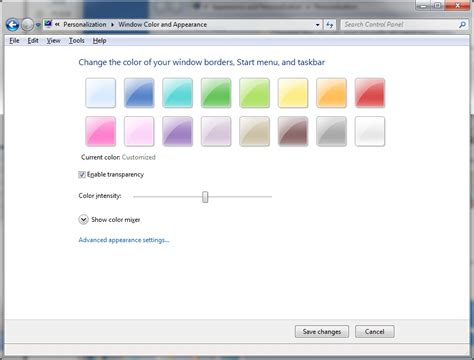Image resolution: width=474 pixels, height=360 pixels.
Task: Open the View menu
Action: coord(53,41)
